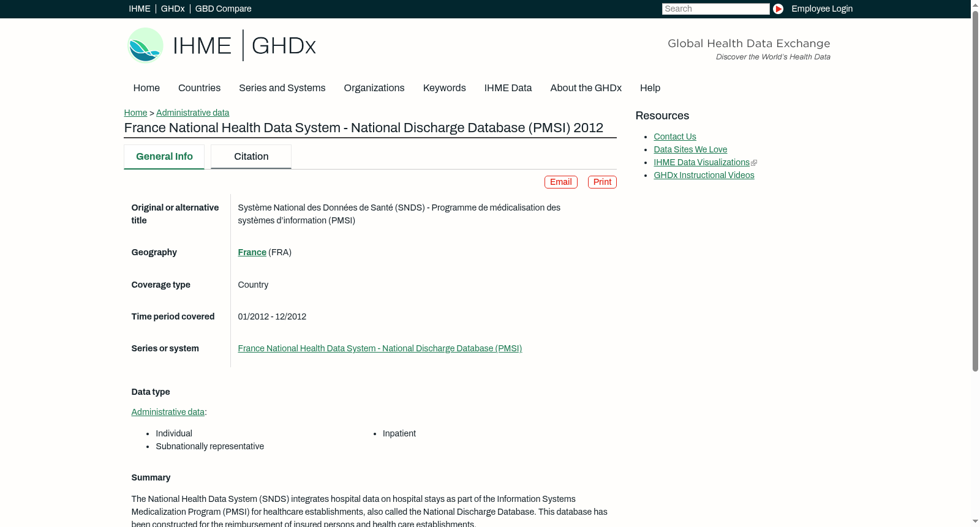The image size is (980, 527).
Task: Click the 'Individual' list item
Action: (x=174, y=433)
